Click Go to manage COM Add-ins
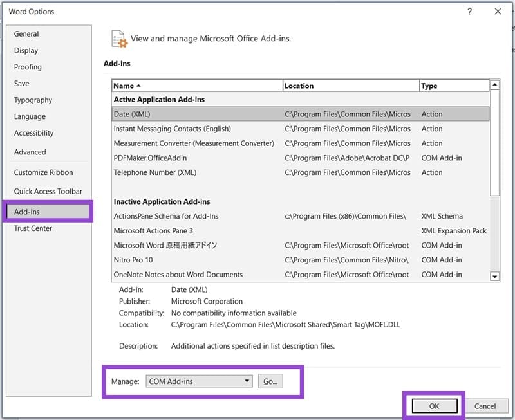The height and width of the screenshot is (420, 515). [x=270, y=381]
